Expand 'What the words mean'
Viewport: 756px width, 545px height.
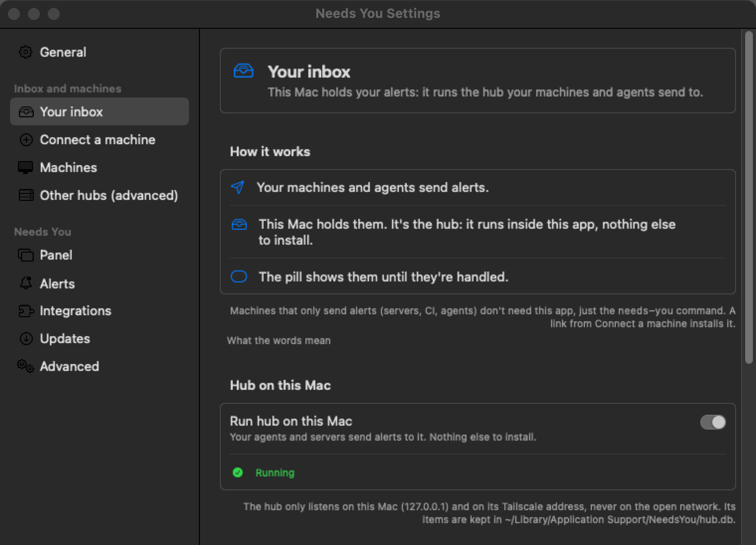coord(279,341)
